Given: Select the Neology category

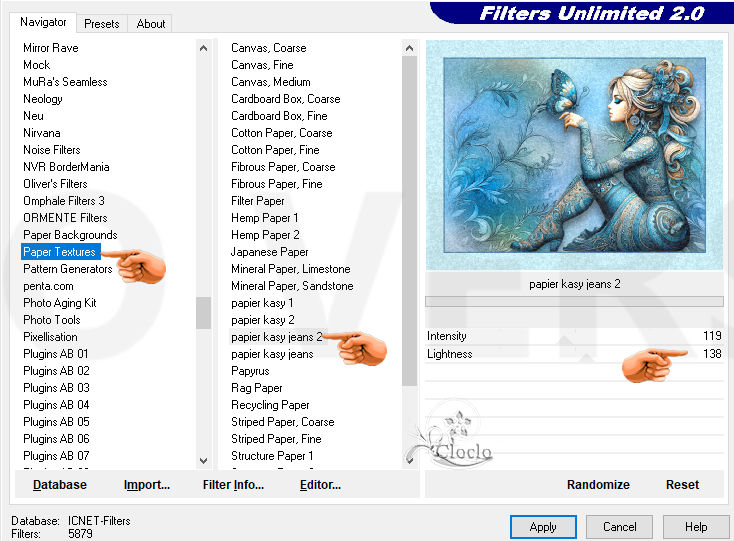Looking at the screenshot, I should [43, 99].
